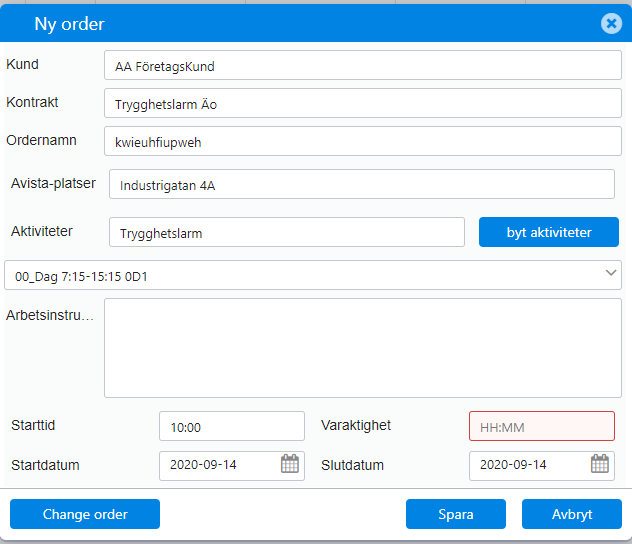632x544 pixels.
Task: Click the Avista-platser field Industrigatan 4A
Action: point(362,184)
